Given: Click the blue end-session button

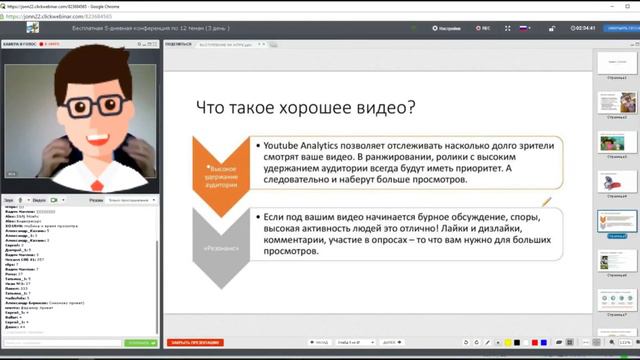Looking at the screenshot, I should point(622,28).
